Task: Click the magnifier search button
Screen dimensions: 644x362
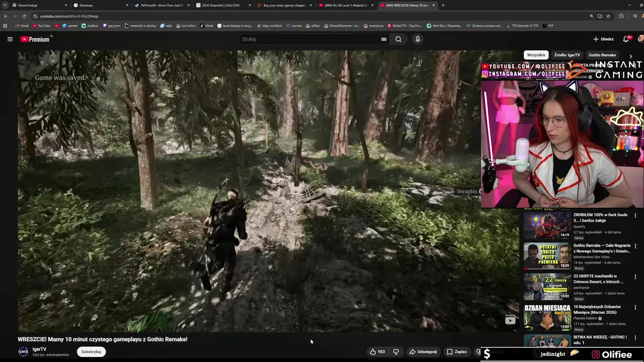Action: (x=398, y=39)
